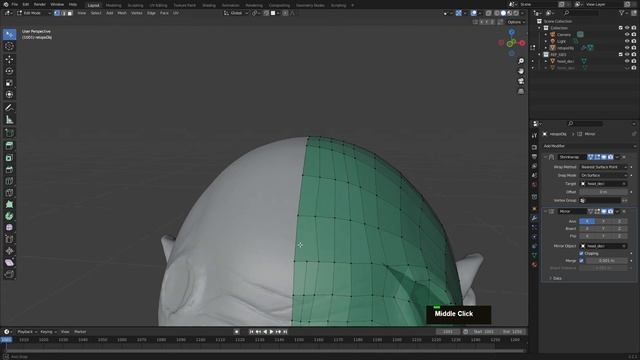Screen dimensions: 640x360
Task: Open the Window menu
Action: [x=57, y=4]
